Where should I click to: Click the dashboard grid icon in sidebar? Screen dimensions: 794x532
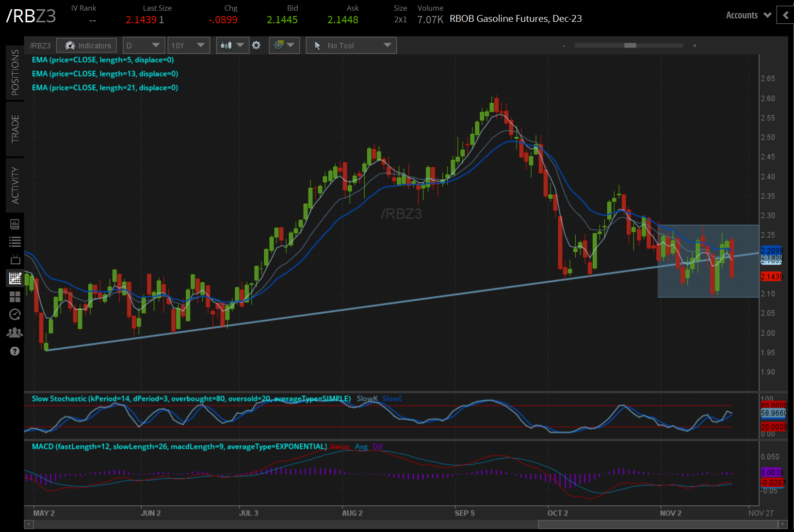tap(15, 296)
